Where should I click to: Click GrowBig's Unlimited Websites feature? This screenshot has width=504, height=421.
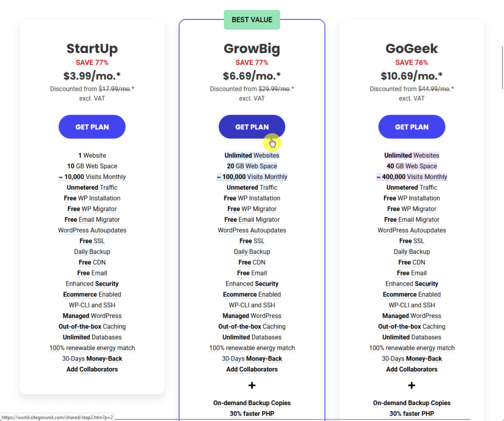pos(252,155)
